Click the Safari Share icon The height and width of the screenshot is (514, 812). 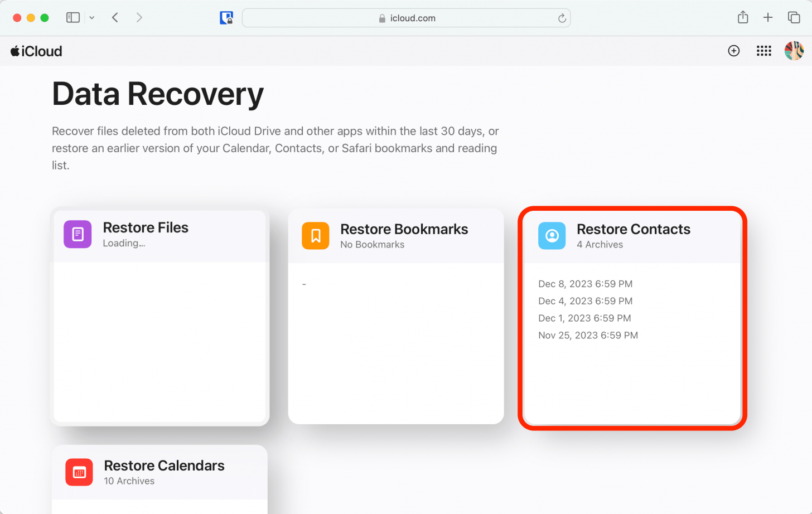click(x=742, y=18)
